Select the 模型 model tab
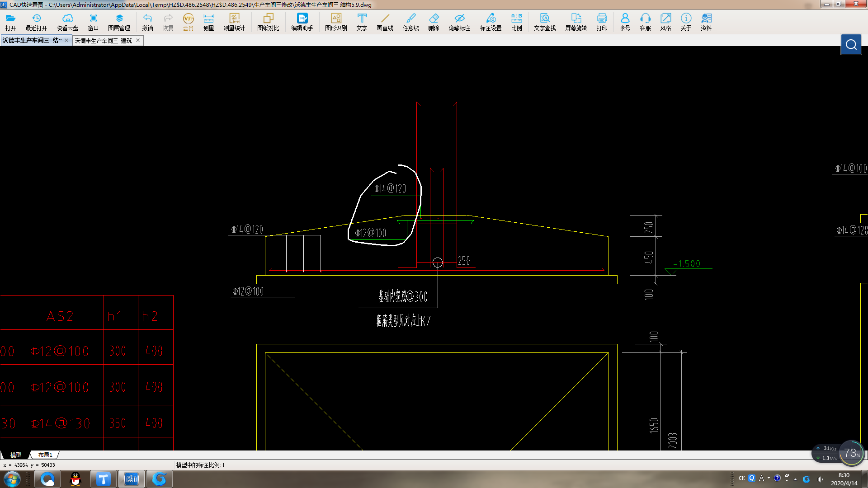The height and width of the screenshot is (488, 868). (16, 455)
